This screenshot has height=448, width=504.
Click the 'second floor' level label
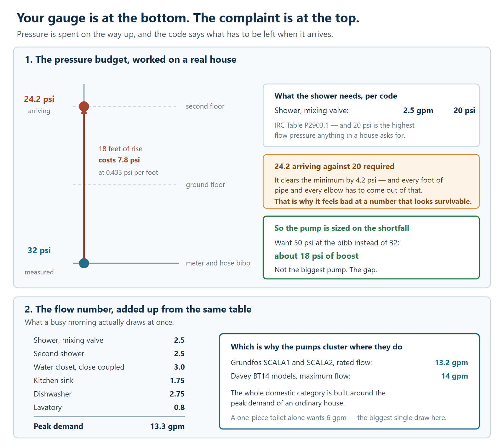click(205, 106)
